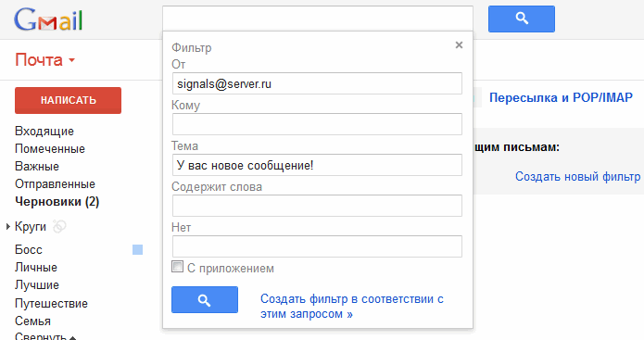Open the Почта dropdown menu
The image size is (644, 340).
(x=45, y=60)
